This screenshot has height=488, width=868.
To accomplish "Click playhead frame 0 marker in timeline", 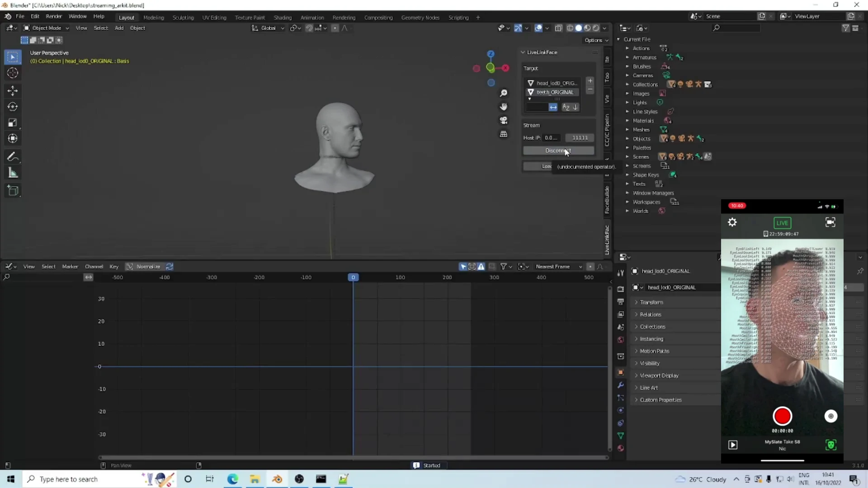I will pyautogui.click(x=353, y=277).
